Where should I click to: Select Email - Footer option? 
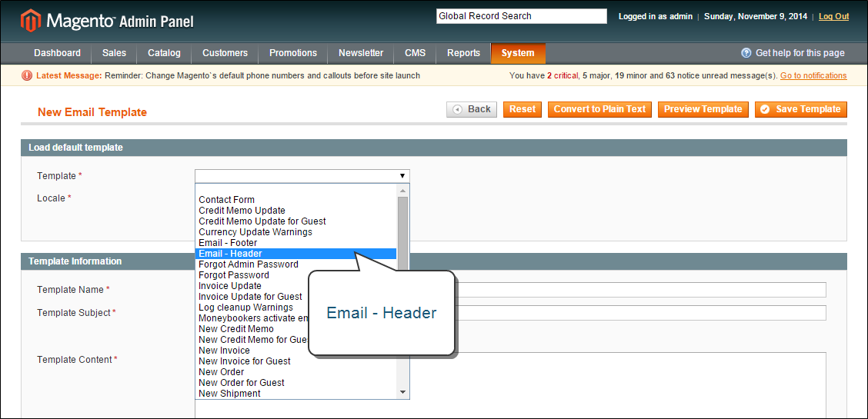click(295, 243)
